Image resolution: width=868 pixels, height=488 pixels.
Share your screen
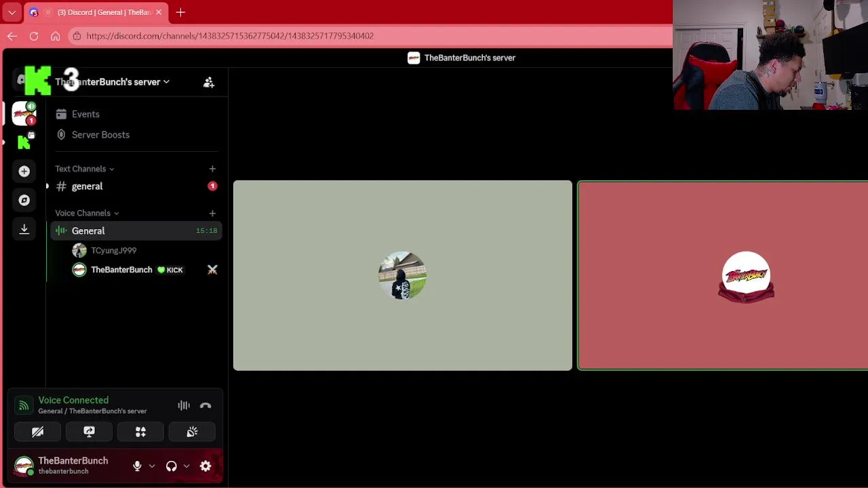tap(89, 432)
